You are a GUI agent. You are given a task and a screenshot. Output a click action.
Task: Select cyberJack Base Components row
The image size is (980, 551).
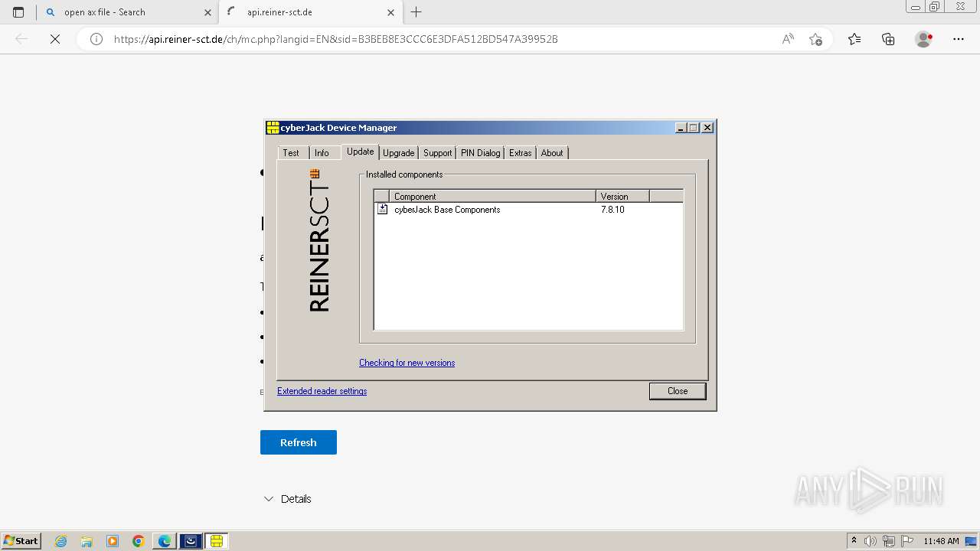point(528,210)
